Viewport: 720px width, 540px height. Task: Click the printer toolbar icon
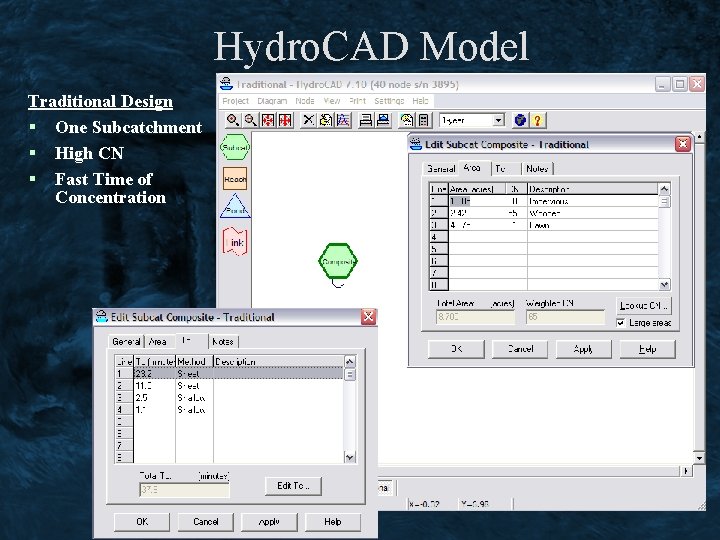coord(366,120)
